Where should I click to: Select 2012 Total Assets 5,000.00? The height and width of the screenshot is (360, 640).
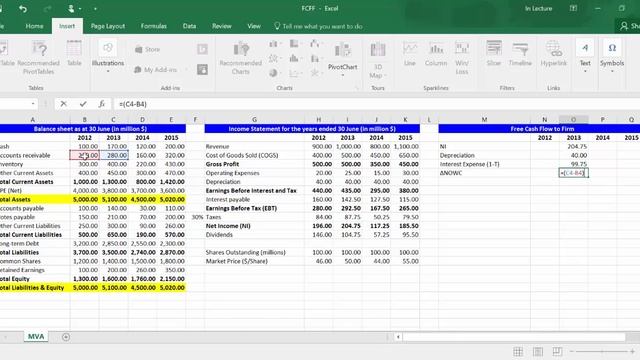click(85, 200)
